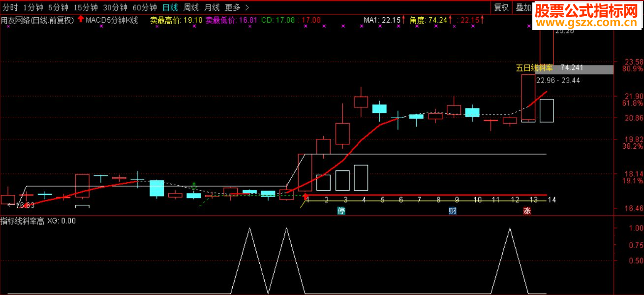Select the 30分钟 period tab

pos(115,7)
